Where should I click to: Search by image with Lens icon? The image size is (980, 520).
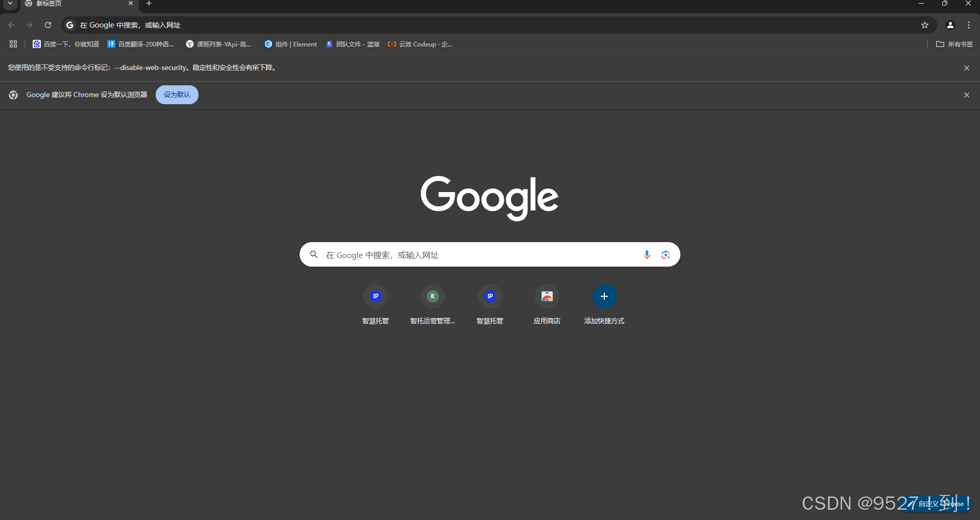click(x=666, y=254)
